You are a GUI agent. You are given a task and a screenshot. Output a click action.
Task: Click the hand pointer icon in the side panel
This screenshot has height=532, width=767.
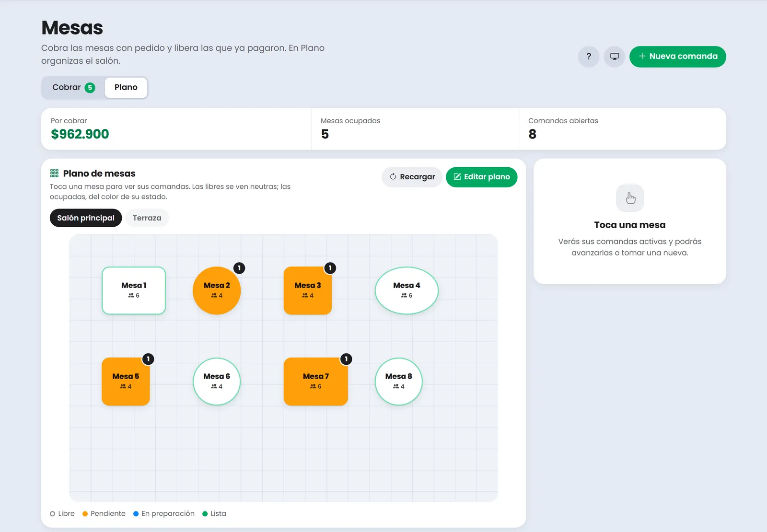[630, 198]
